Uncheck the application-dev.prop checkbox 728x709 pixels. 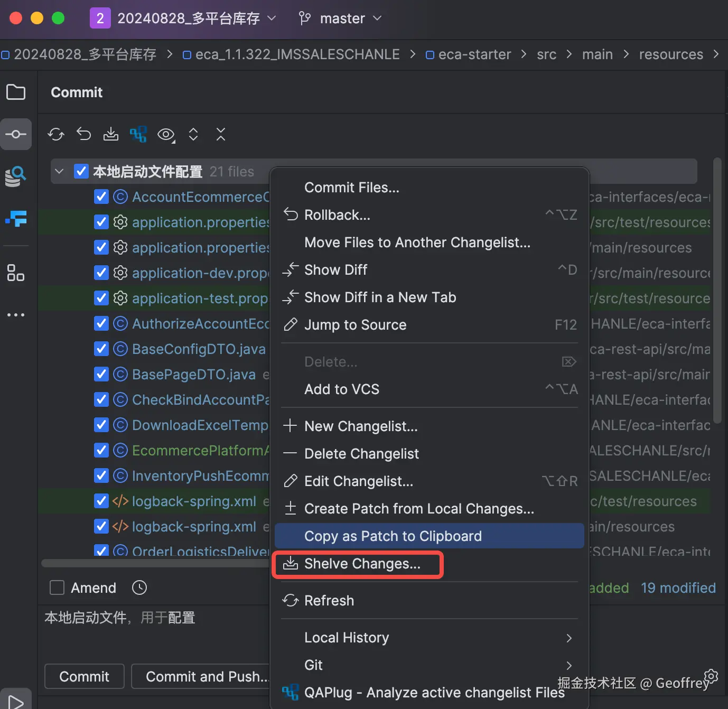(101, 273)
